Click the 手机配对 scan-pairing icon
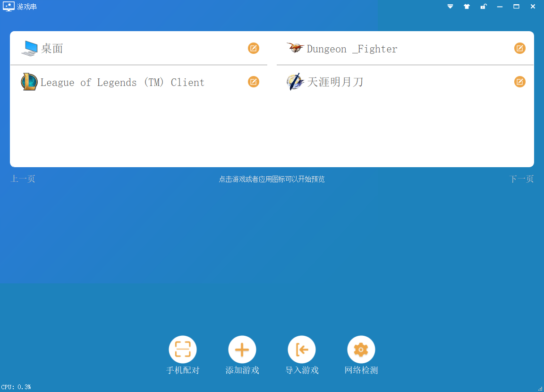544x392 pixels. (x=183, y=349)
